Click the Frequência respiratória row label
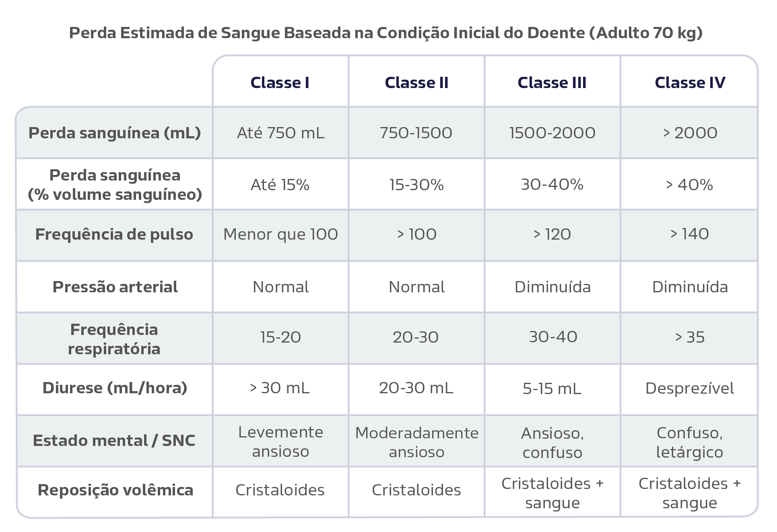Viewport: 777px width, 532px height. pyautogui.click(x=114, y=339)
